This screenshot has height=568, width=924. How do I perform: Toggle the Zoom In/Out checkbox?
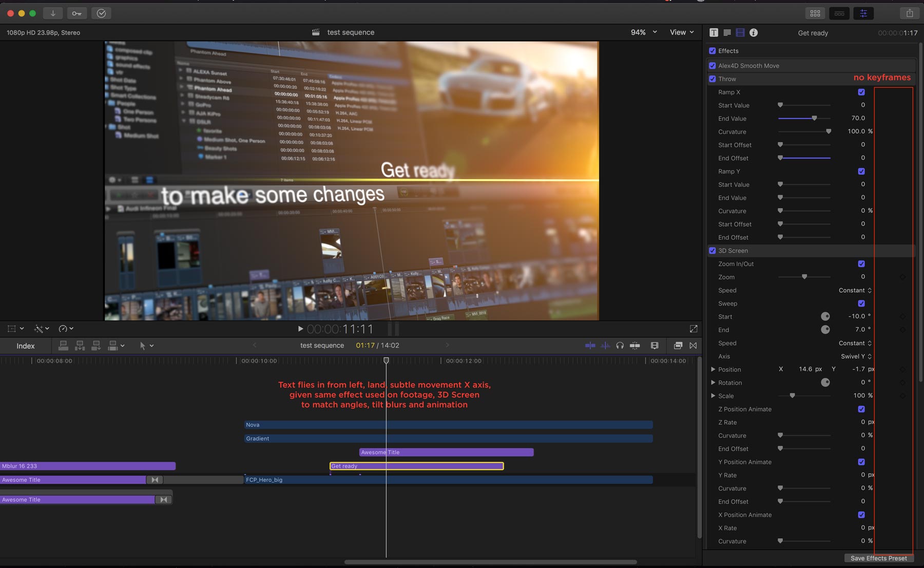(861, 264)
